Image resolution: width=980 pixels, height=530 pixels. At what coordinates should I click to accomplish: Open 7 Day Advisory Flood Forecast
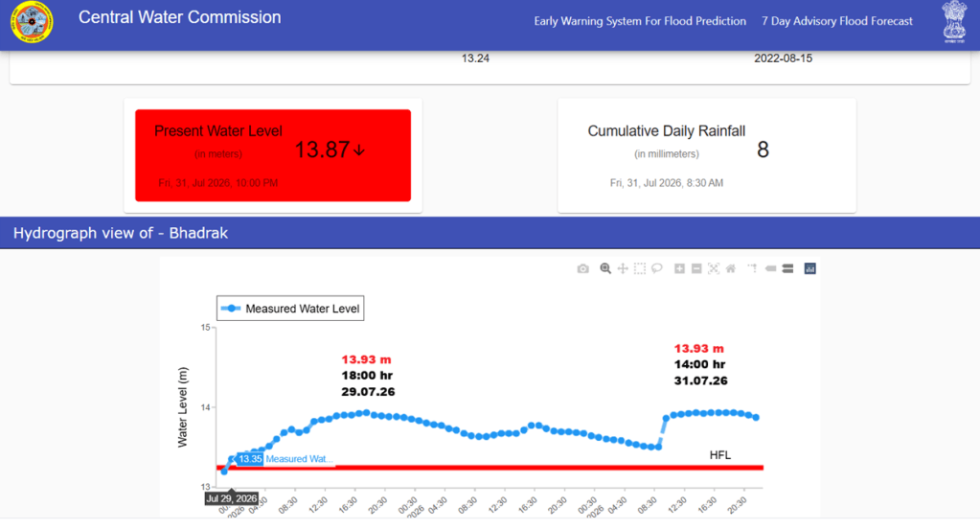[837, 21]
